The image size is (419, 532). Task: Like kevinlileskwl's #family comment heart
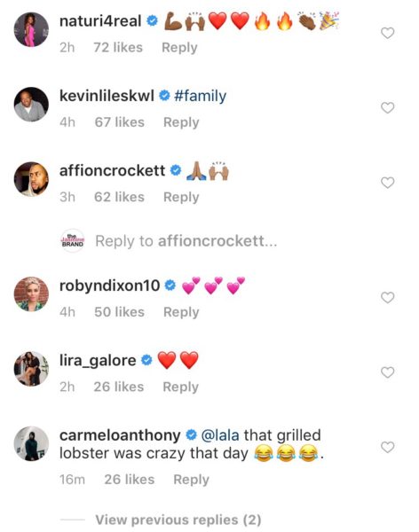pyautogui.click(x=387, y=108)
